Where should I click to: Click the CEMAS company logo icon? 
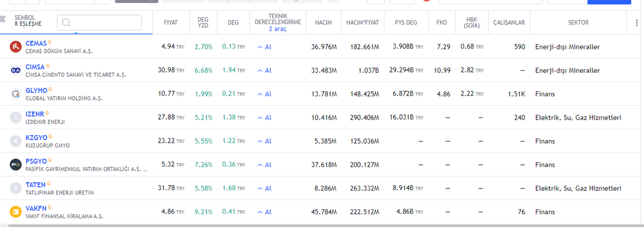click(16, 47)
